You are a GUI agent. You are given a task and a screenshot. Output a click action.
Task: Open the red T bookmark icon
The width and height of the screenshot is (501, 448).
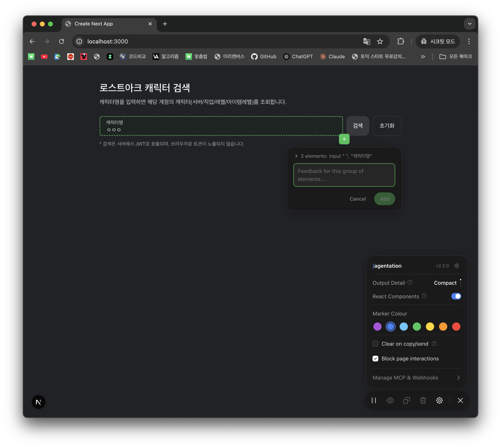pyautogui.click(x=84, y=57)
